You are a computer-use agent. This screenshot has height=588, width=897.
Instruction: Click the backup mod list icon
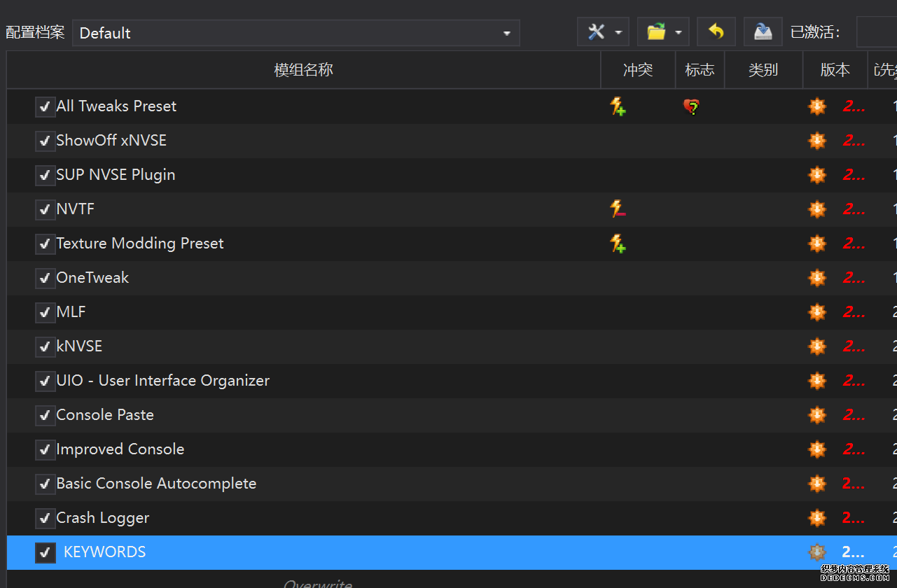763,32
